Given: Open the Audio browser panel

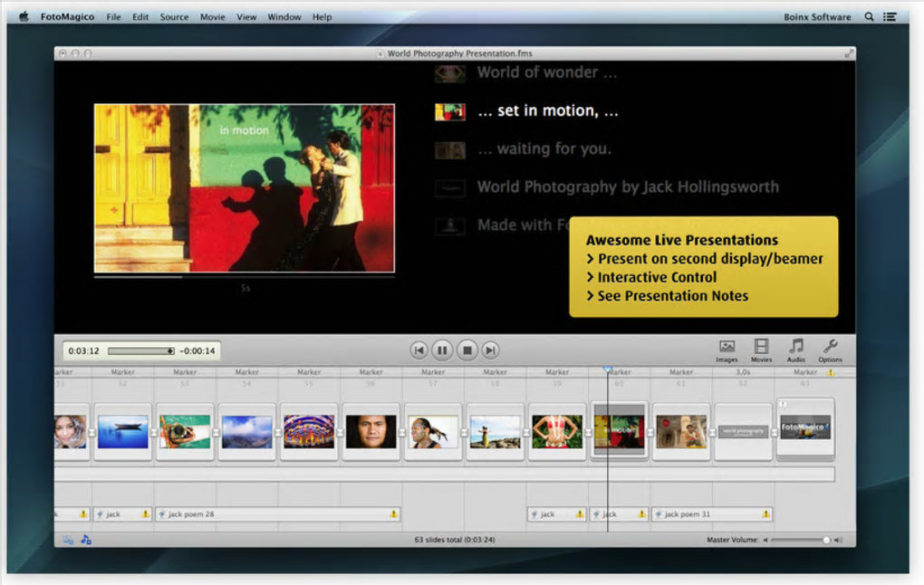Looking at the screenshot, I should pyautogui.click(x=795, y=349).
